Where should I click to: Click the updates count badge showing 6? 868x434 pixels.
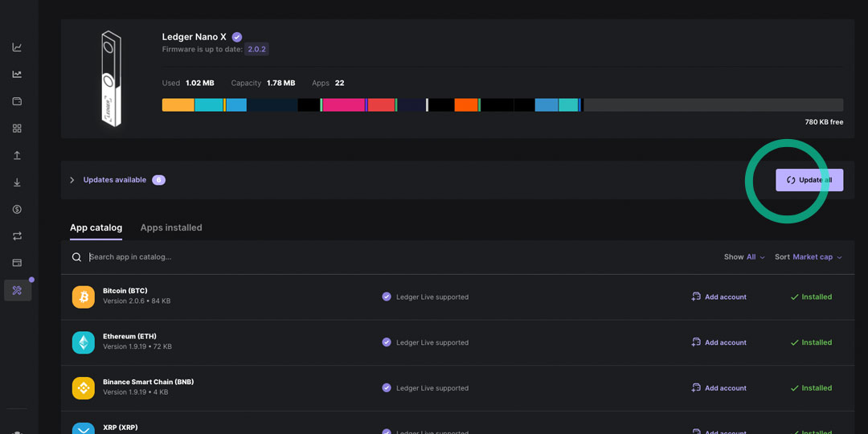click(159, 180)
